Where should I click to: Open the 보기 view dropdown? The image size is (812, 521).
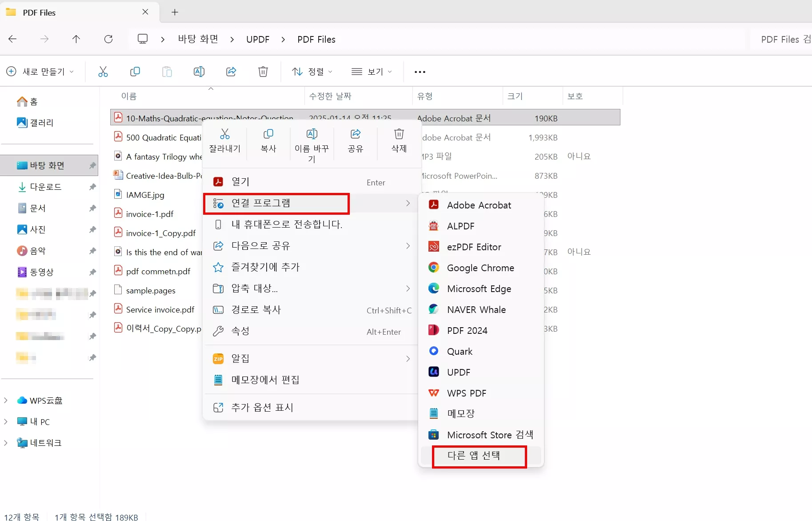pos(372,72)
